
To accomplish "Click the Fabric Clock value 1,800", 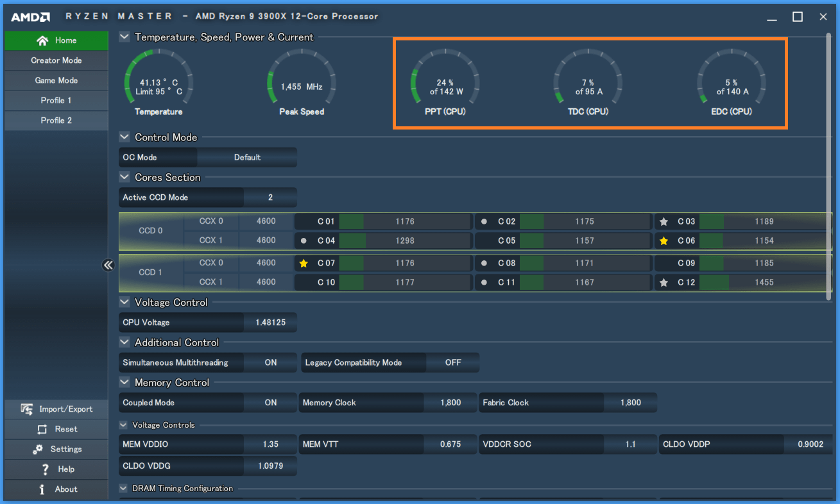I will (631, 403).
